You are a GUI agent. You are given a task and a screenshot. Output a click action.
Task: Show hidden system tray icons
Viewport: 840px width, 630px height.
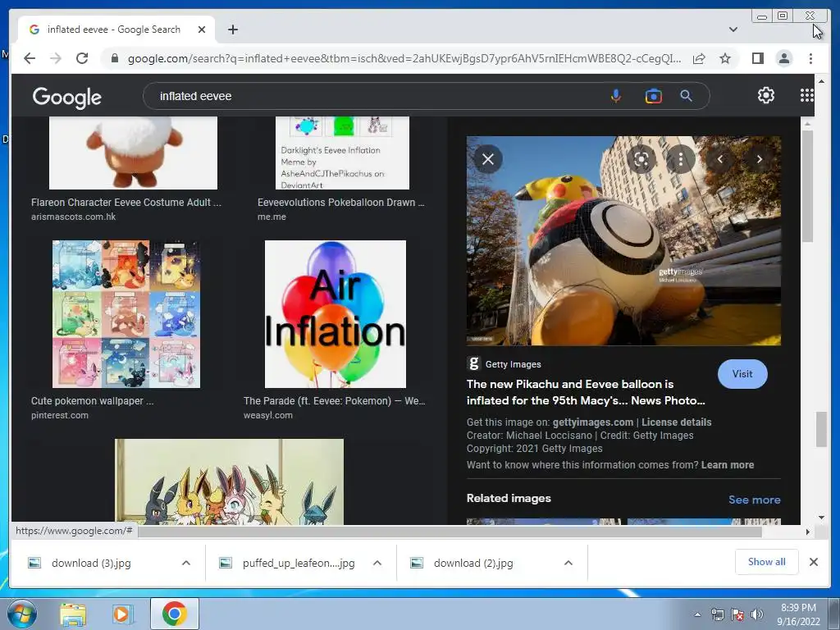[697, 614]
